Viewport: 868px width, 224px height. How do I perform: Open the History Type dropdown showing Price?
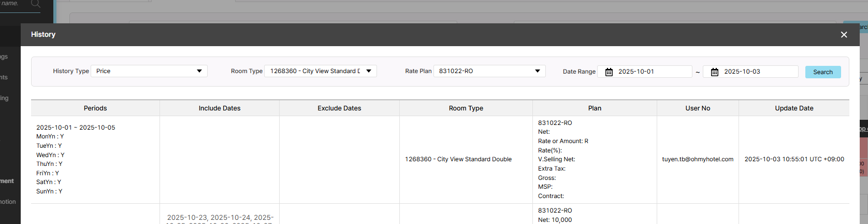[149, 71]
